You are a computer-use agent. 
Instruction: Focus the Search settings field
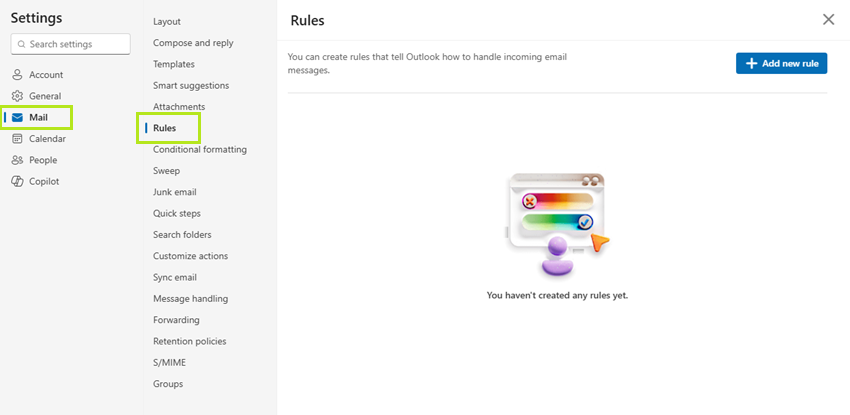tap(70, 44)
